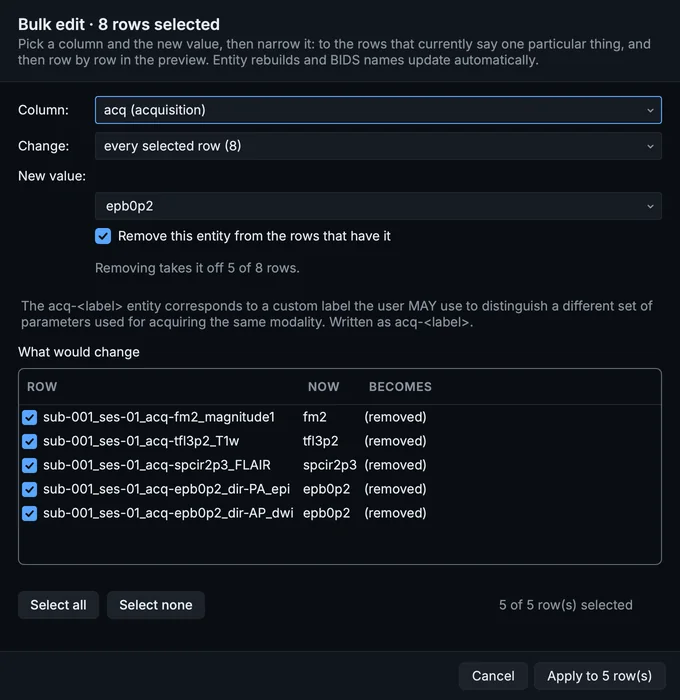Uncheck Remove this entity from the rows
Image resolution: width=680 pixels, height=700 pixels.
pos(103,236)
